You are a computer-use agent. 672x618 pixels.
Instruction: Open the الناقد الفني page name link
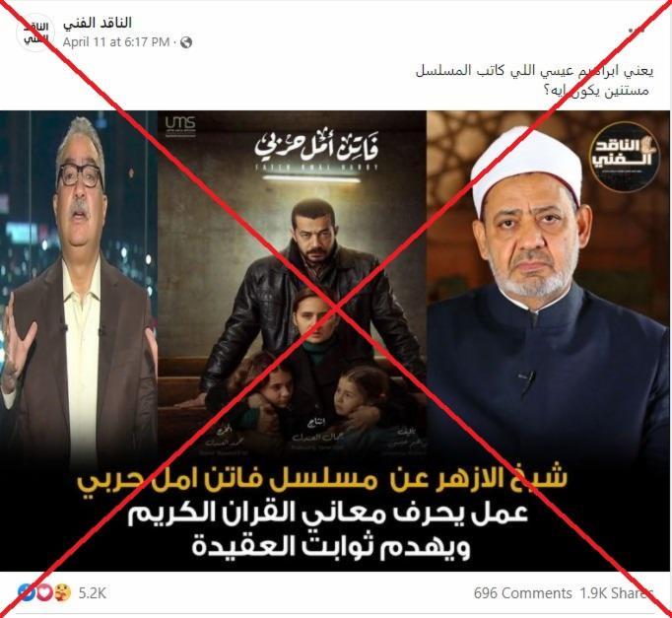[97, 23]
